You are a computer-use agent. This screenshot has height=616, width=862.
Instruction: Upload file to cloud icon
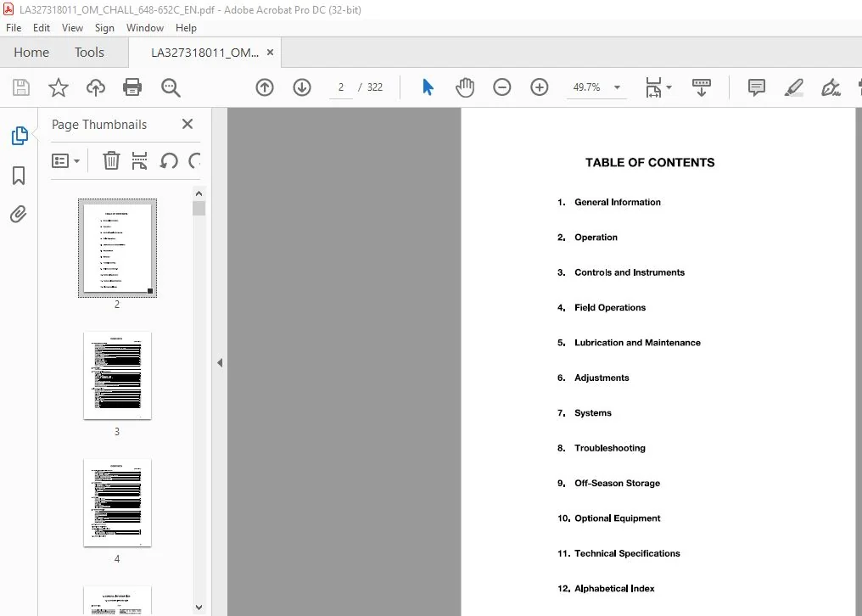(x=96, y=87)
